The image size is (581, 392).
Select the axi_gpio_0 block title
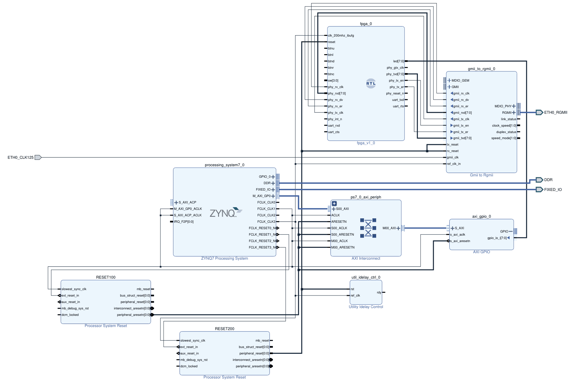481,216
